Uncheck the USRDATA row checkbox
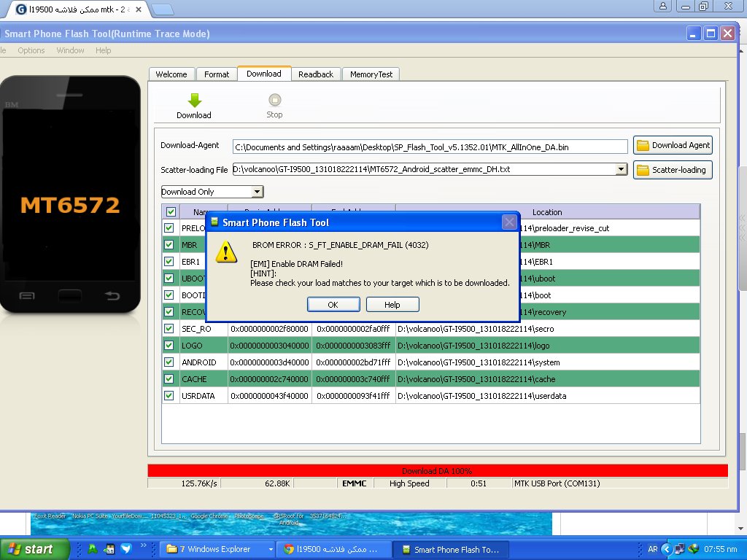The image size is (747, 560). tap(169, 396)
